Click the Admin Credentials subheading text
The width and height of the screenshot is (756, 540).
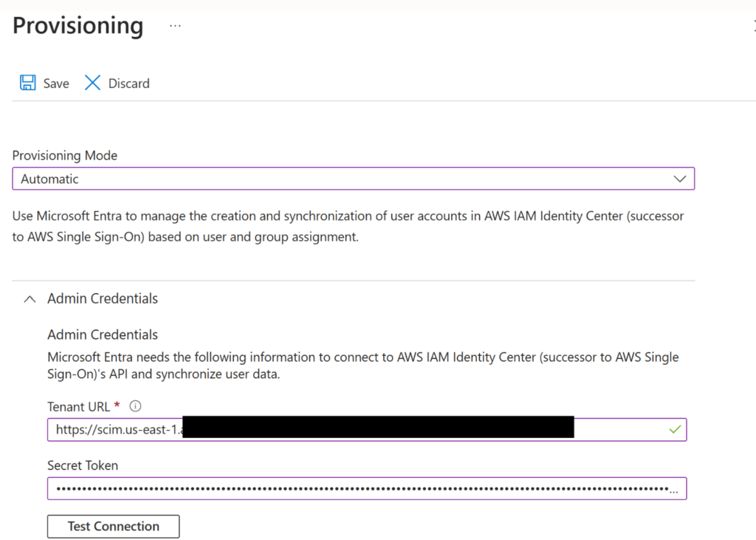pos(102,335)
